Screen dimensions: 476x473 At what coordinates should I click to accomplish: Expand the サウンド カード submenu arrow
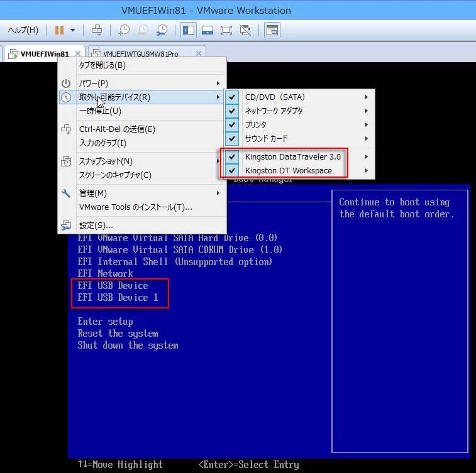point(367,139)
